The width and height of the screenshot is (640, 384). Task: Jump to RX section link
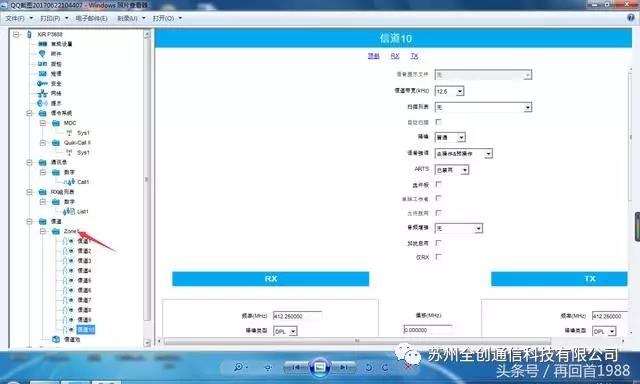(395, 56)
